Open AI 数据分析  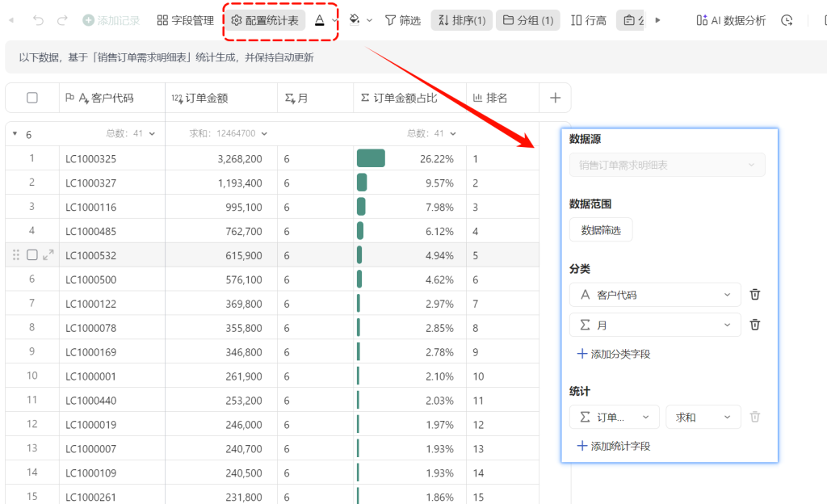coord(731,20)
